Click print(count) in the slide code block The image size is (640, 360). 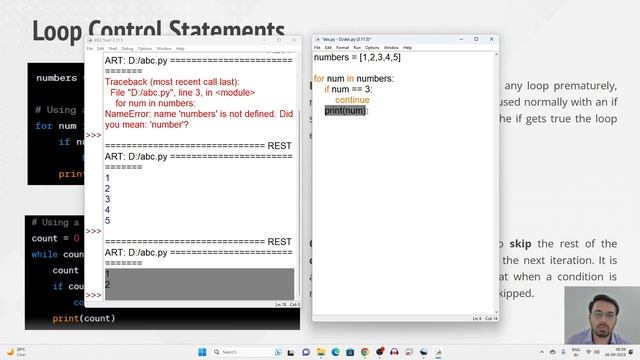coord(84,318)
